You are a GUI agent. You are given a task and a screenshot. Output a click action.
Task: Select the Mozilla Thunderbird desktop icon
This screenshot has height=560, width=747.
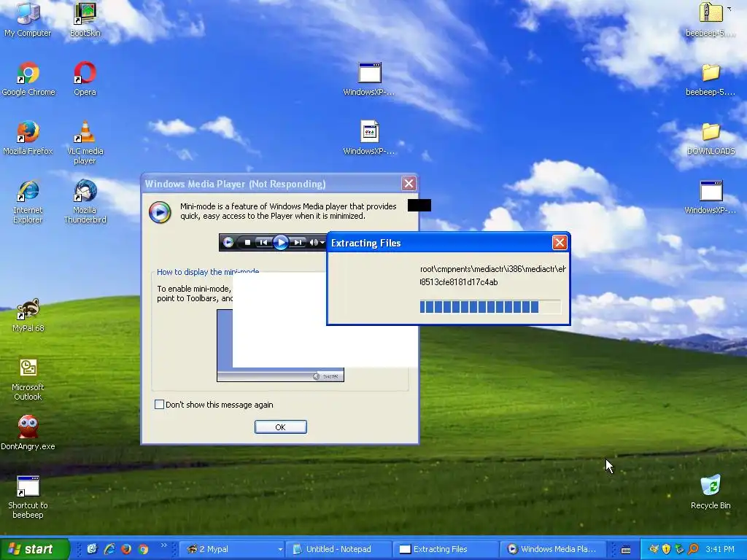[x=85, y=201]
